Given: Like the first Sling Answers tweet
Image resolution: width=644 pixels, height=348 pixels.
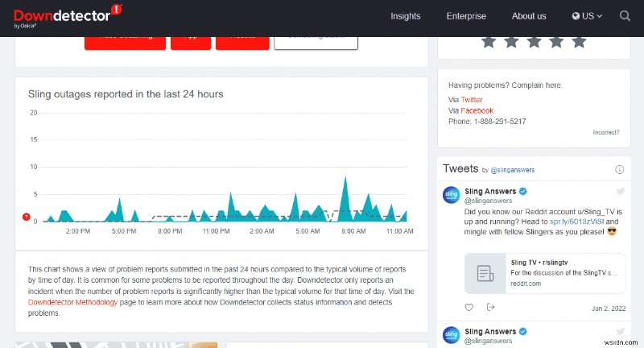Looking at the screenshot, I should click(469, 307).
